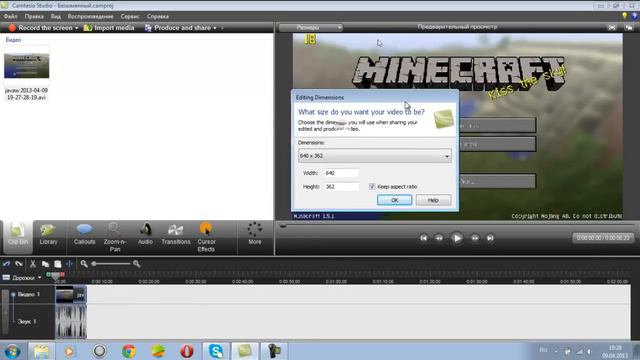This screenshot has height=360, width=640.
Task: Open the Сервис menu
Action: (x=130, y=16)
